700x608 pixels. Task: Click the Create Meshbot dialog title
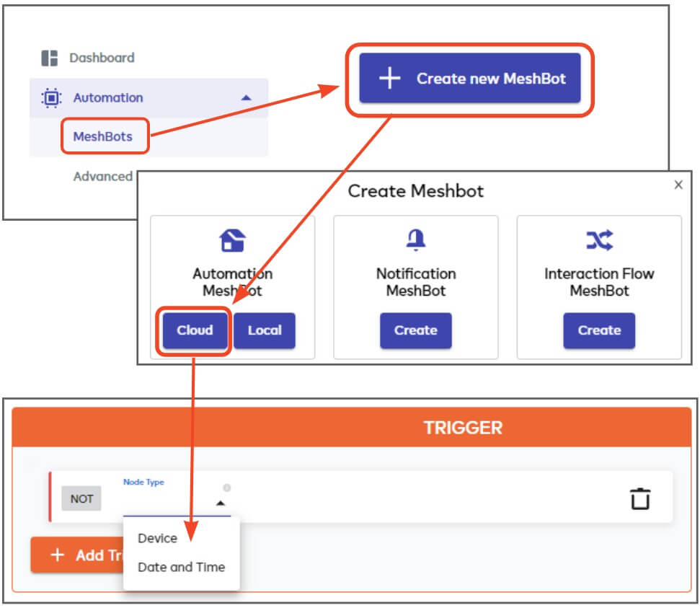point(416,191)
